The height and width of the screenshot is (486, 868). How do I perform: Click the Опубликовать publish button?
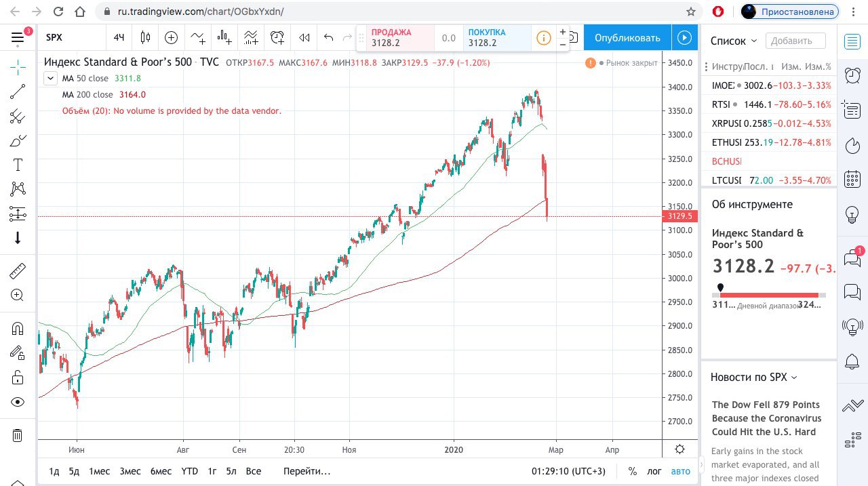point(627,38)
